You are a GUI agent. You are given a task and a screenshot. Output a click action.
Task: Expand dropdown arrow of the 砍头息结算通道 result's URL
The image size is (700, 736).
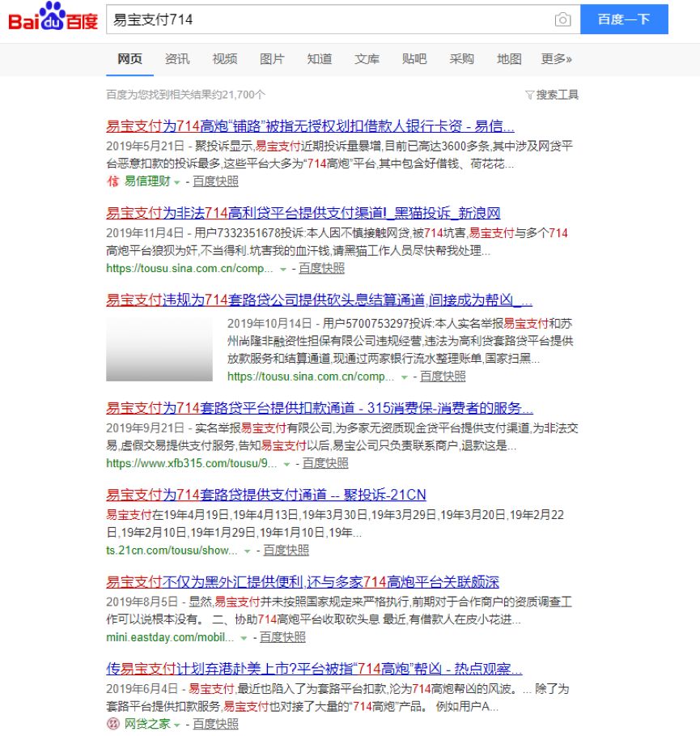[x=405, y=377]
